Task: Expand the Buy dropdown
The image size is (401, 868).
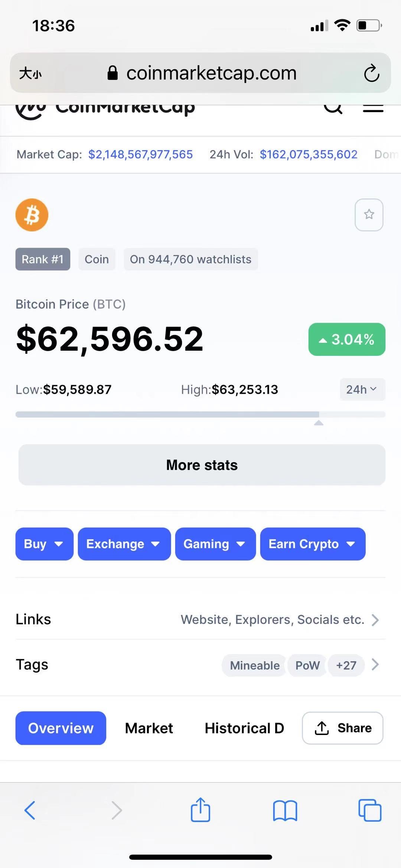Action: coord(45,544)
